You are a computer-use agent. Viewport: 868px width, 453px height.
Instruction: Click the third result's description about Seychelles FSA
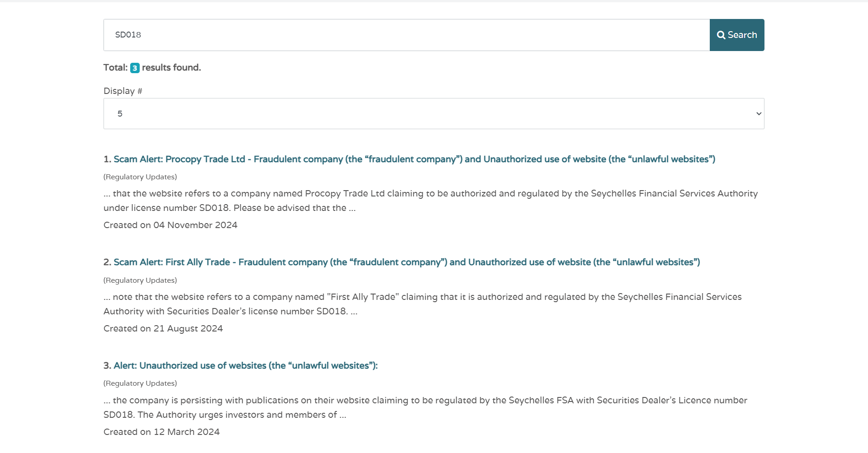pos(425,407)
